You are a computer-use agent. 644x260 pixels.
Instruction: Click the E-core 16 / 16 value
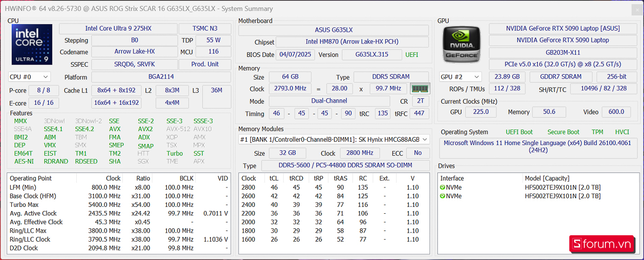pos(43,103)
